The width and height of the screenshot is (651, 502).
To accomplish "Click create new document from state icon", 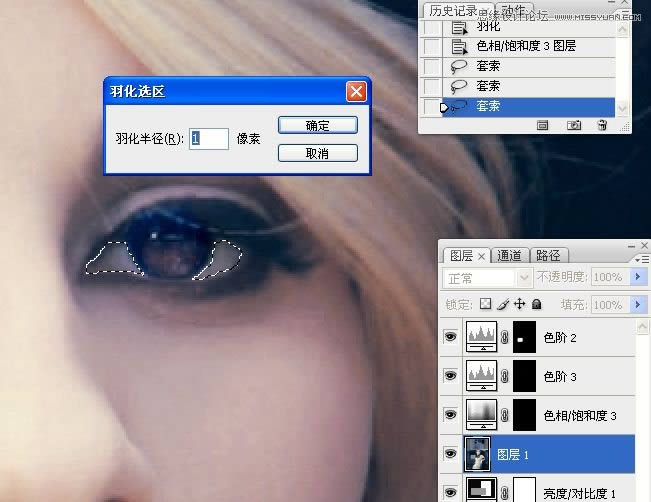I will tap(543, 126).
